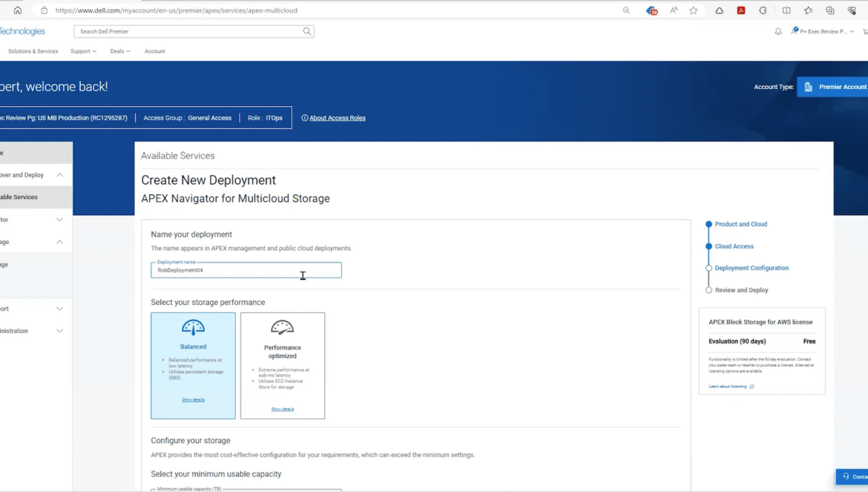Click Show details under Performance optimized
The image size is (868, 492).
point(283,409)
